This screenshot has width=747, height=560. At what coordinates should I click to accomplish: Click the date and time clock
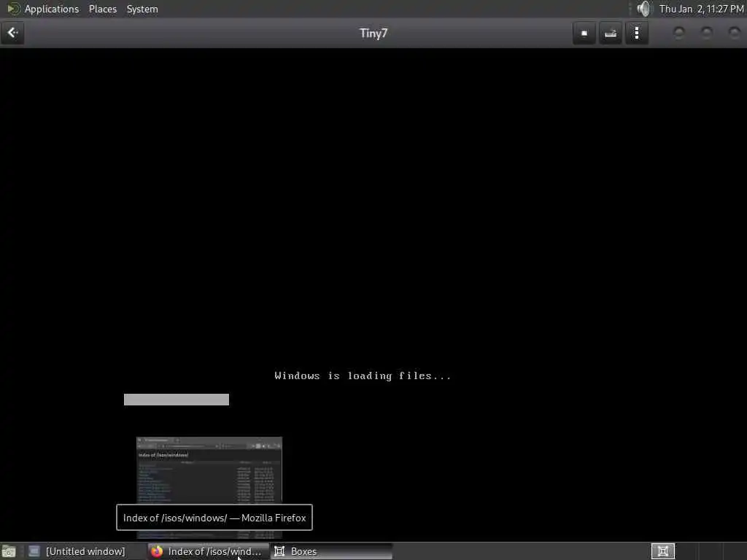701,9
